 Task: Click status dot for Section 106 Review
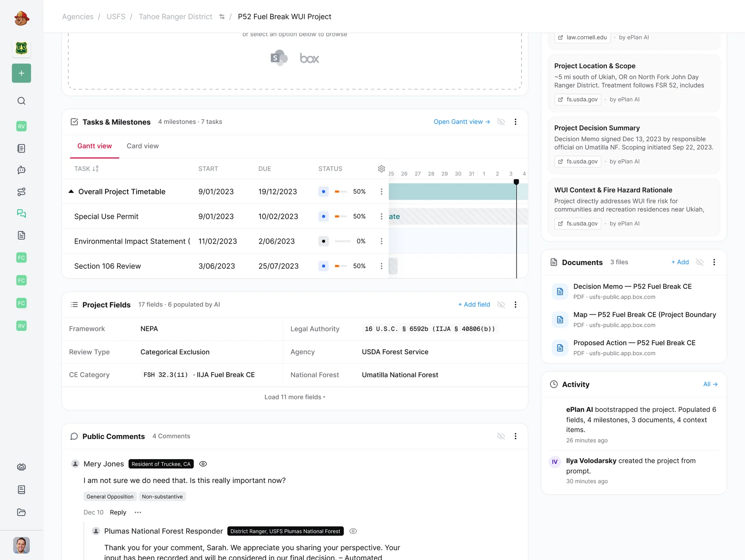tap(324, 266)
